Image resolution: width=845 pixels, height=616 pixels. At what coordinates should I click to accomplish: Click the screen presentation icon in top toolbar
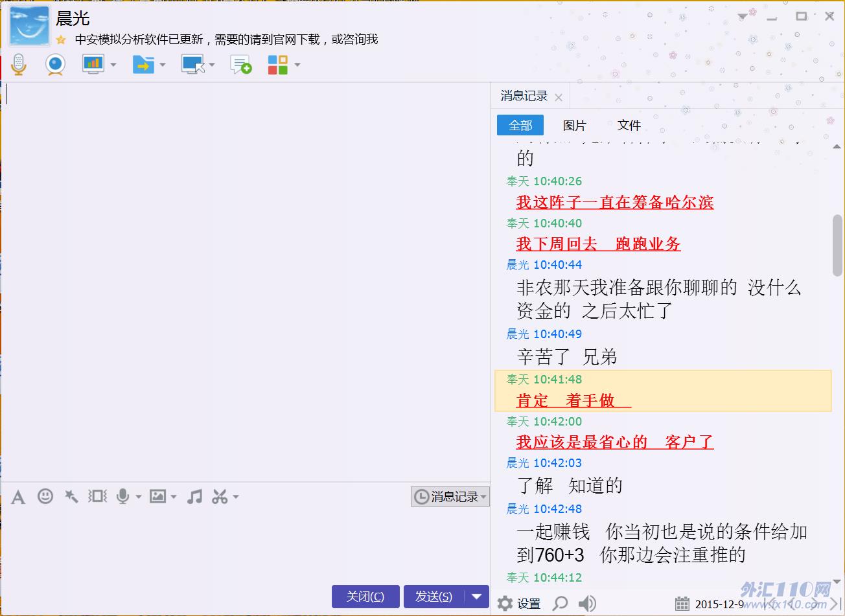pos(93,64)
